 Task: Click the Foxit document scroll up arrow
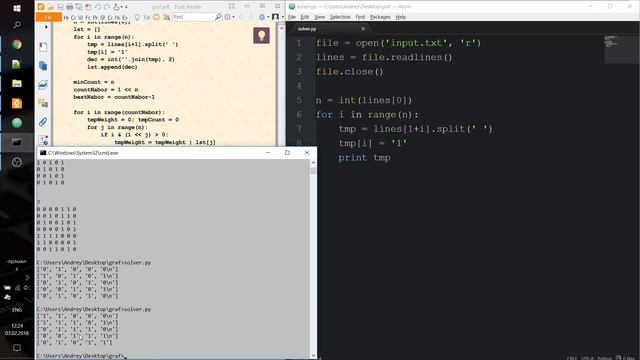tap(282, 29)
